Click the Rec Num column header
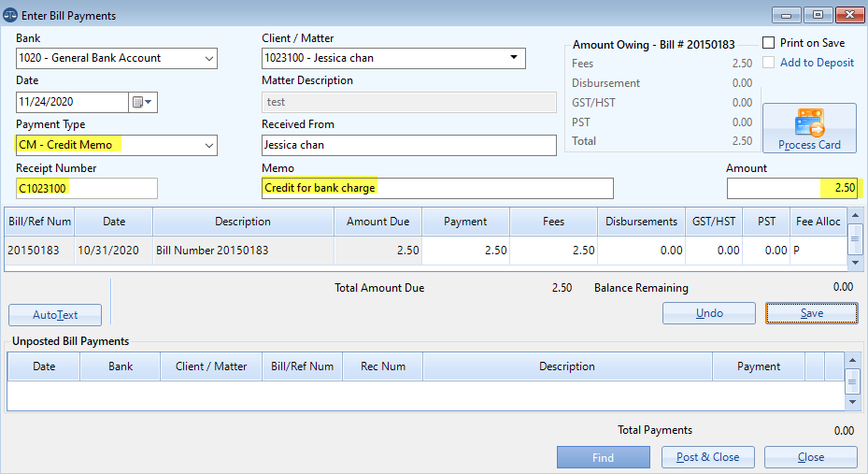This screenshot has height=474, width=868. (382, 366)
